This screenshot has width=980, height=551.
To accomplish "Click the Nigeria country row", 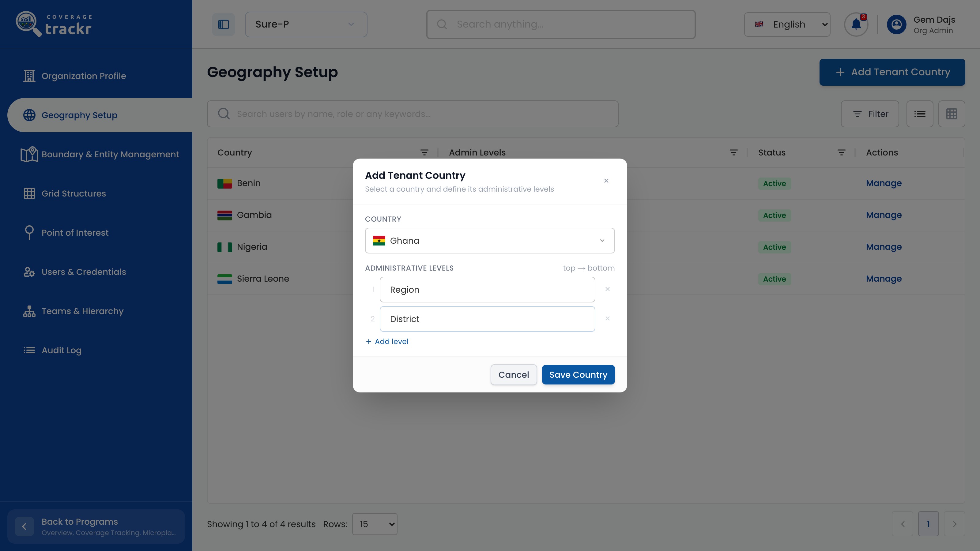I will tap(586, 247).
